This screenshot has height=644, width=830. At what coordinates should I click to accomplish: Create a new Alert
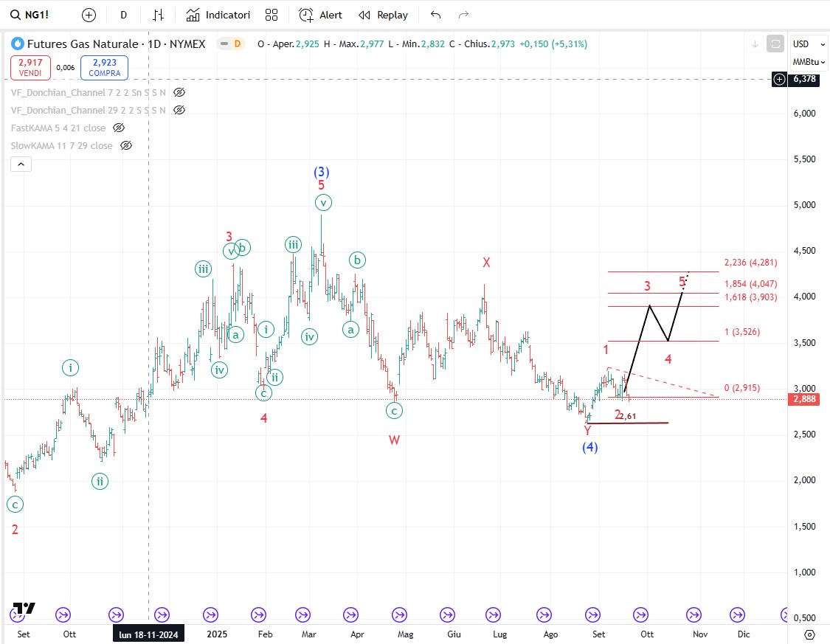321,15
